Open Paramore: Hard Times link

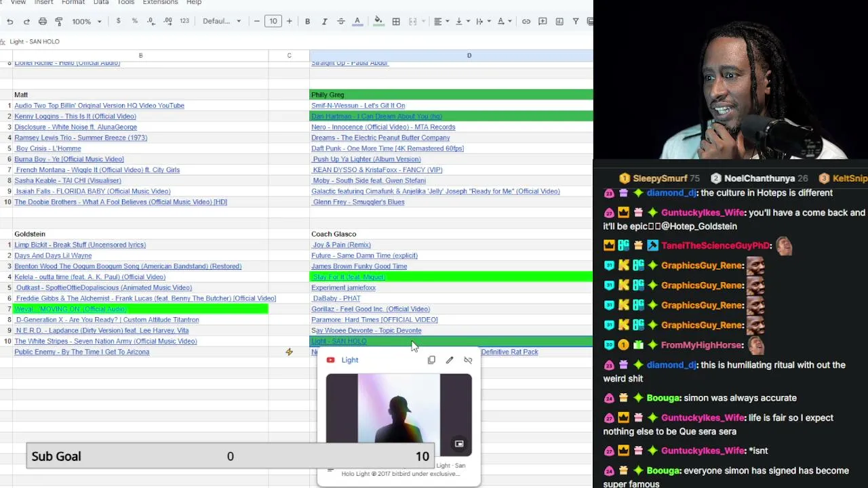374,320
